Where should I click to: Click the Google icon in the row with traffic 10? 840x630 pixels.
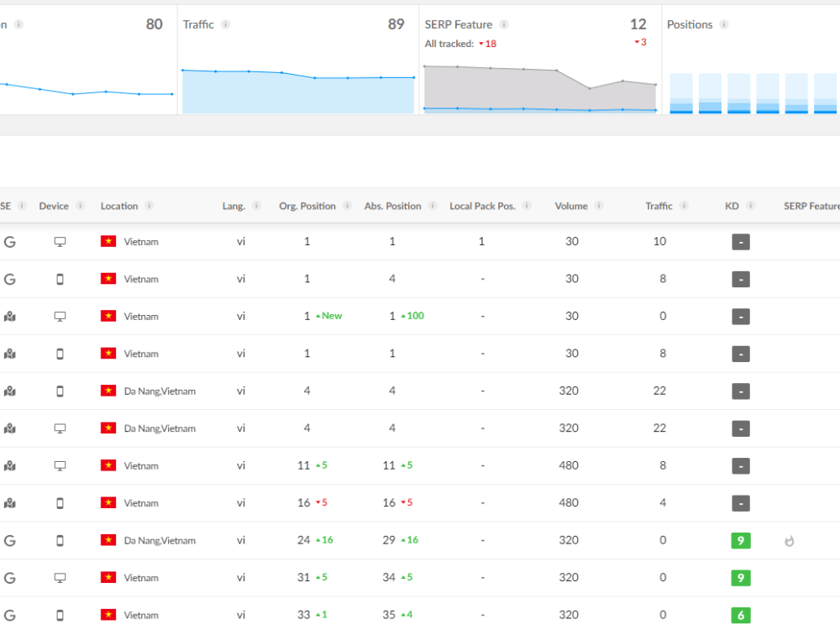pos(9,242)
